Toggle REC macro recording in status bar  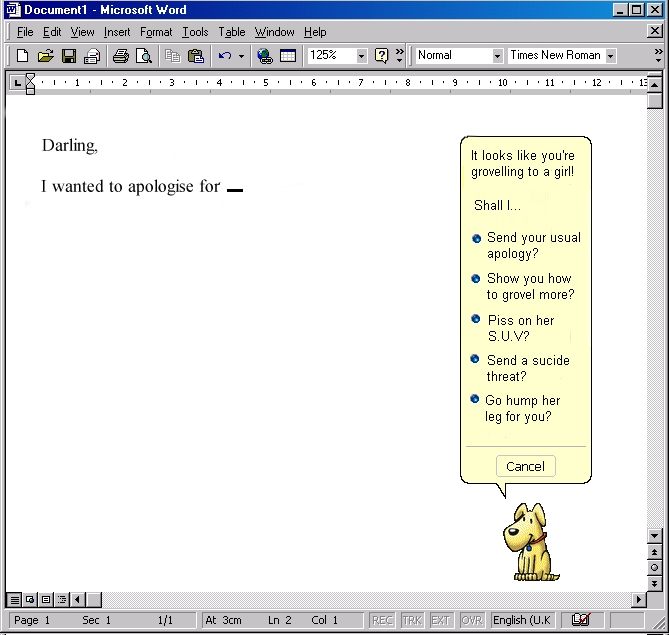coord(382,620)
